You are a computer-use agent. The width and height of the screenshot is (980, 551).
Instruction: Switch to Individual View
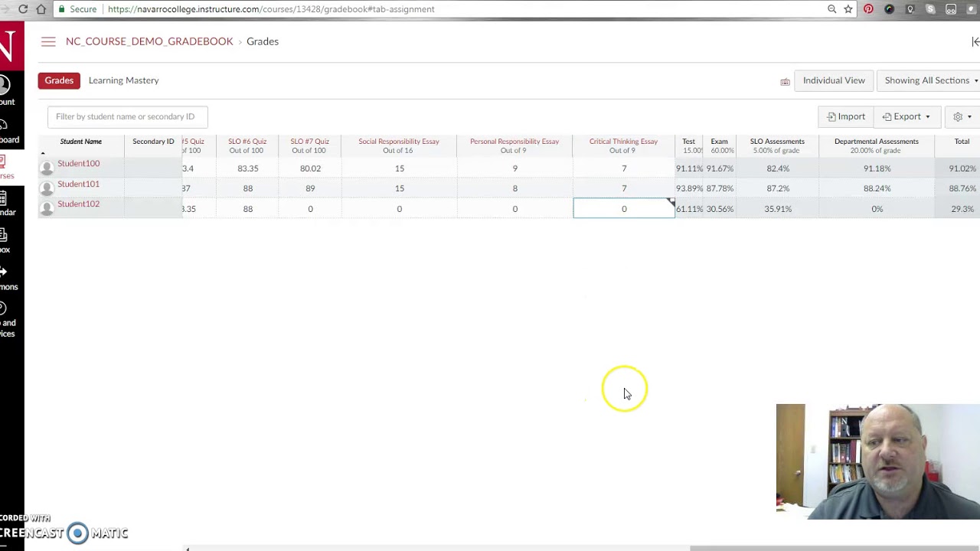click(x=834, y=80)
